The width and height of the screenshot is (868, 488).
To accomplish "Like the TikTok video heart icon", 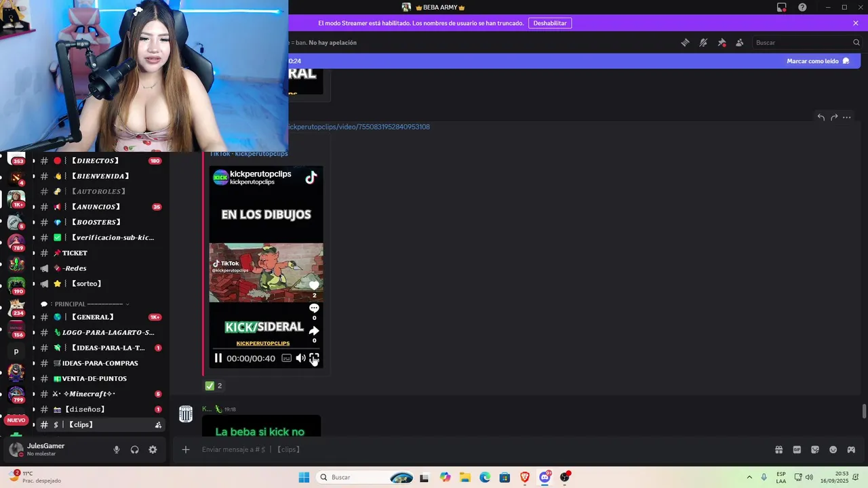I will [314, 285].
